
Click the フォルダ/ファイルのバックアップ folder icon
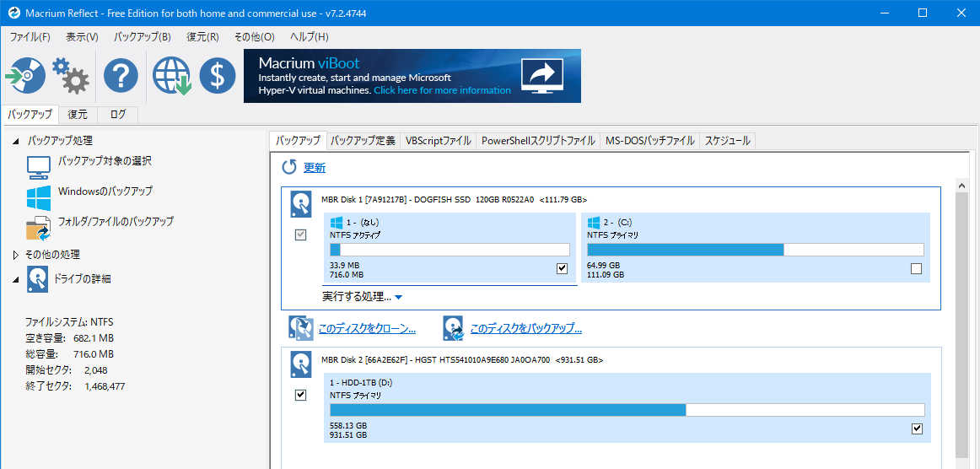pos(39,228)
